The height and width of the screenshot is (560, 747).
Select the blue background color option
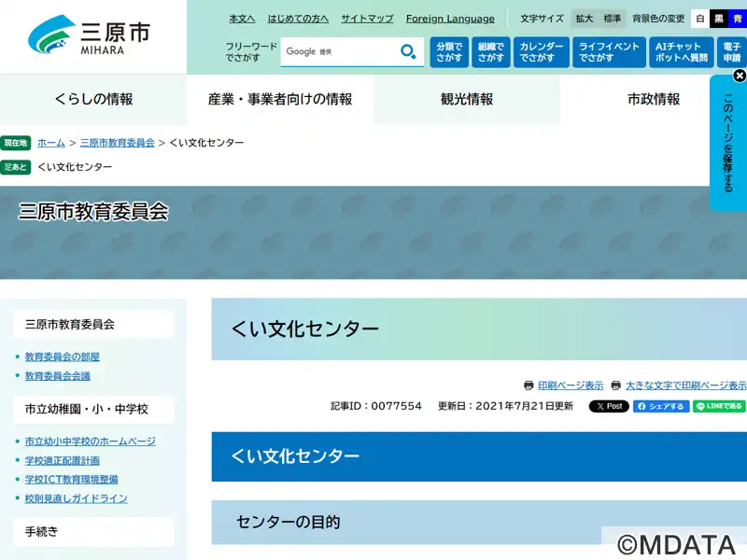[738, 19]
